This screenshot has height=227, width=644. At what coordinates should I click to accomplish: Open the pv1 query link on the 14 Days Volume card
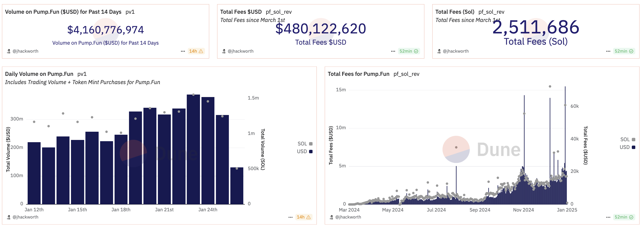(x=130, y=12)
